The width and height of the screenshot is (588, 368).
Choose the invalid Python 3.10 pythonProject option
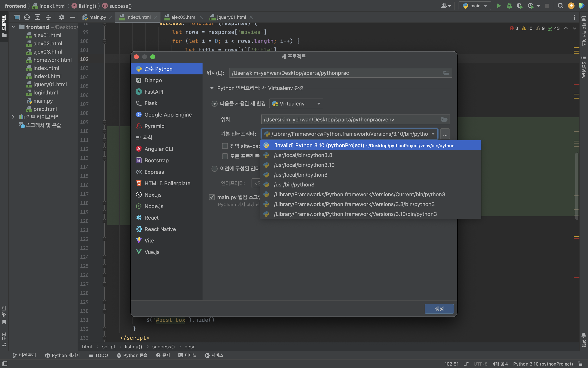[x=371, y=145]
